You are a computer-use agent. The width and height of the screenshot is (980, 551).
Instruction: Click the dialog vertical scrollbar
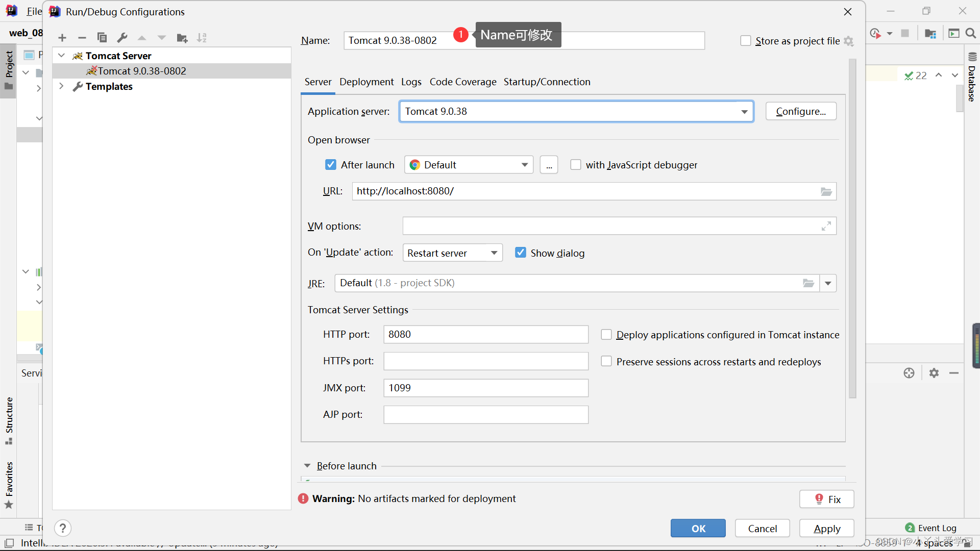tap(852, 228)
